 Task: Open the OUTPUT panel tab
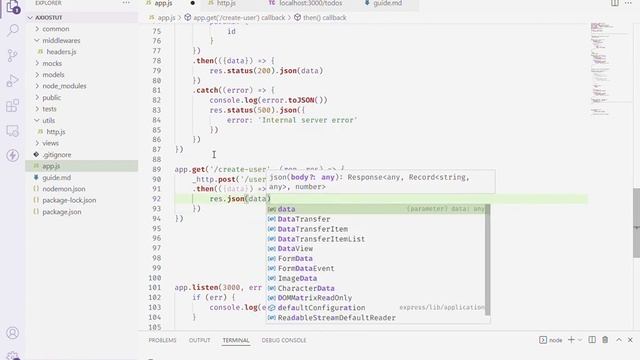[x=199, y=340]
